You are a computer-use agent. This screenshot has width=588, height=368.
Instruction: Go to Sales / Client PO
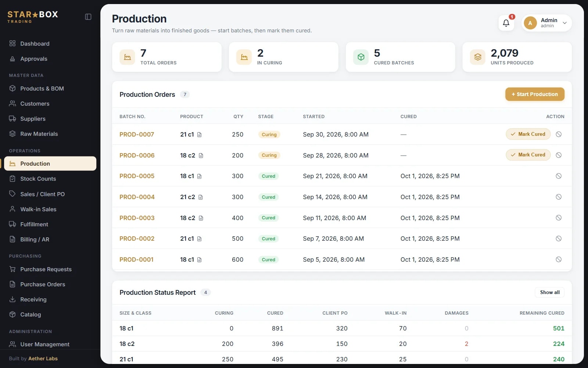coord(50,194)
